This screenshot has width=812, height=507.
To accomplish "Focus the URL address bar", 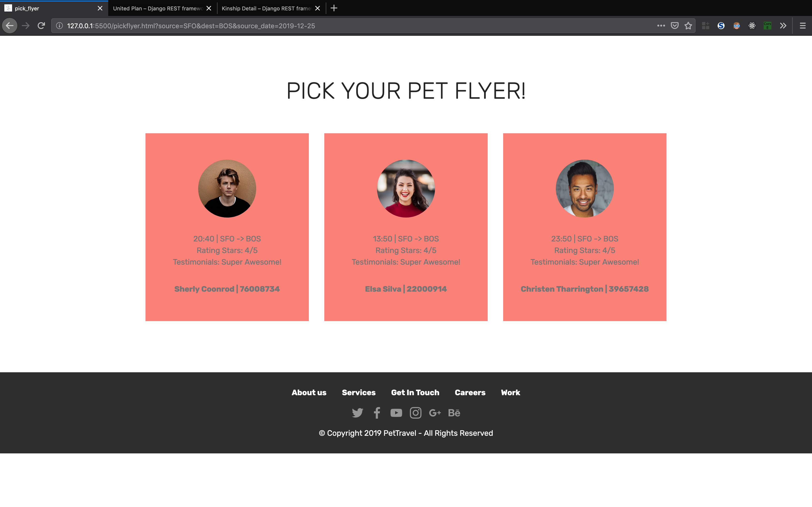I will [352, 26].
